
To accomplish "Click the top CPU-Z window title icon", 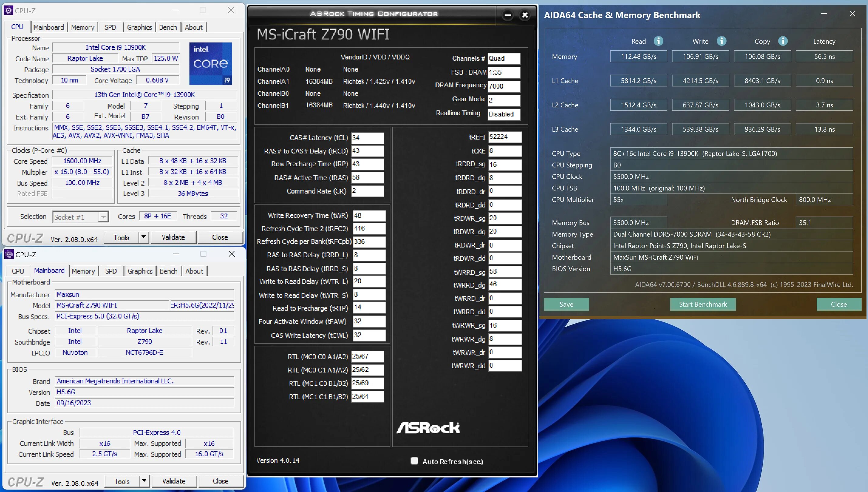I will [x=9, y=10].
